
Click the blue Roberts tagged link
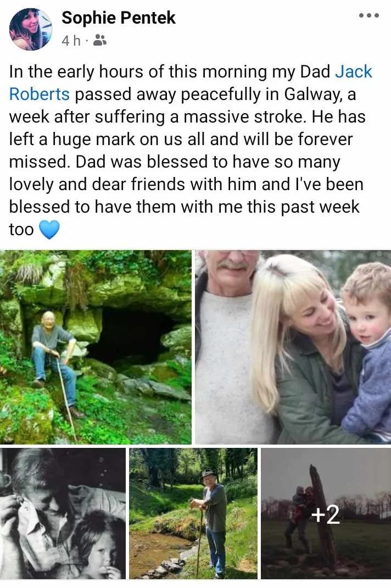click(x=40, y=94)
